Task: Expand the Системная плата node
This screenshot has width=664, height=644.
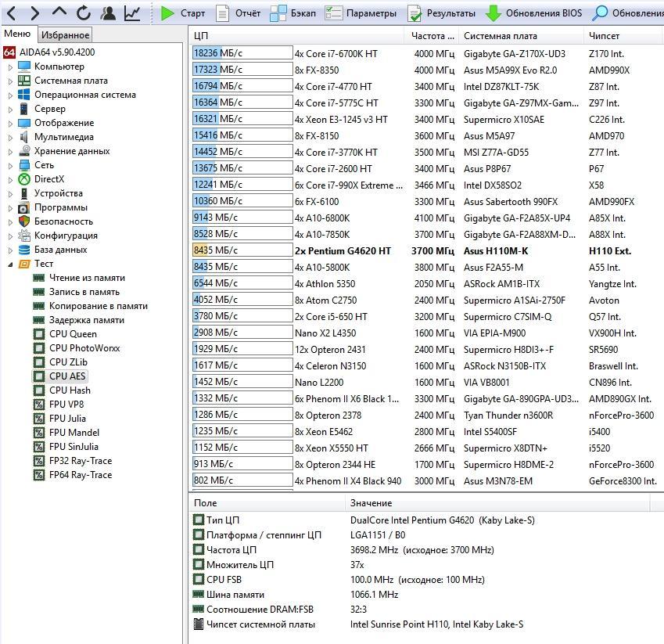Action: [11, 81]
